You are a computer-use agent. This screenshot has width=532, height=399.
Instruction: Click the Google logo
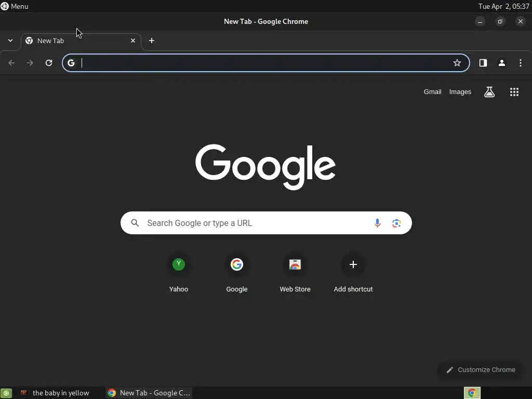(x=265, y=166)
